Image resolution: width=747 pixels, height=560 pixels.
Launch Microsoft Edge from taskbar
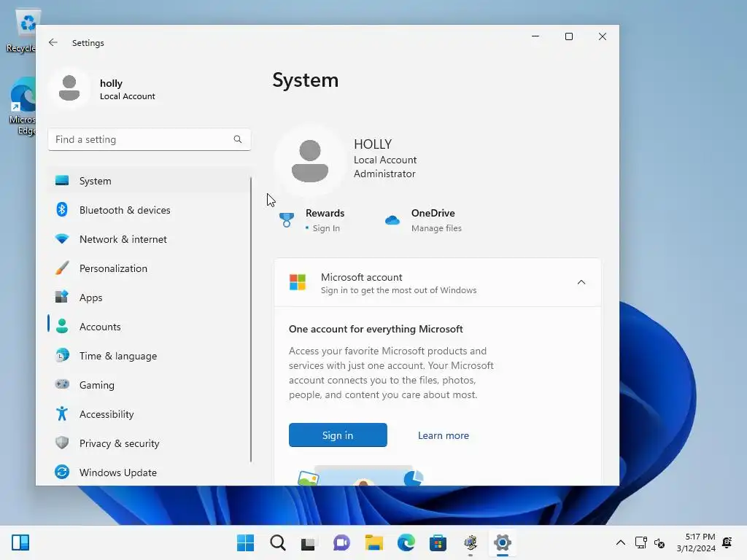[x=406, y=542]
